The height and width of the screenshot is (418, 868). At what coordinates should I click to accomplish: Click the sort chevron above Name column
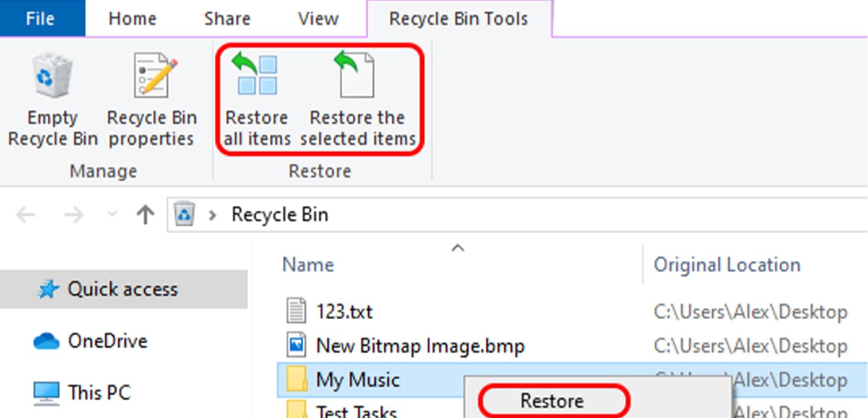tap(457, 248)
